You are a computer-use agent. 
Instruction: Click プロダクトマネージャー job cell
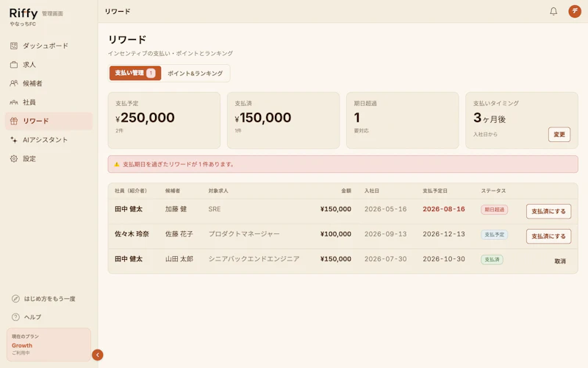[244, 234]
